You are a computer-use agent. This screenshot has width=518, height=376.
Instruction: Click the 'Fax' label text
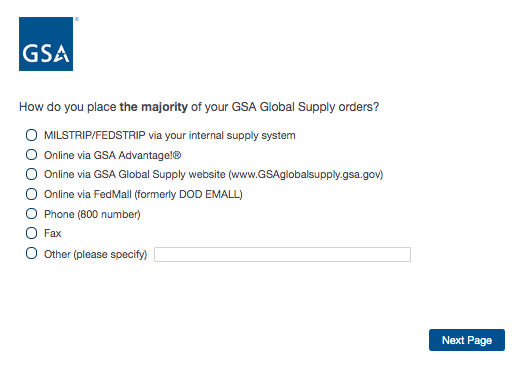(x=53, y=233)
